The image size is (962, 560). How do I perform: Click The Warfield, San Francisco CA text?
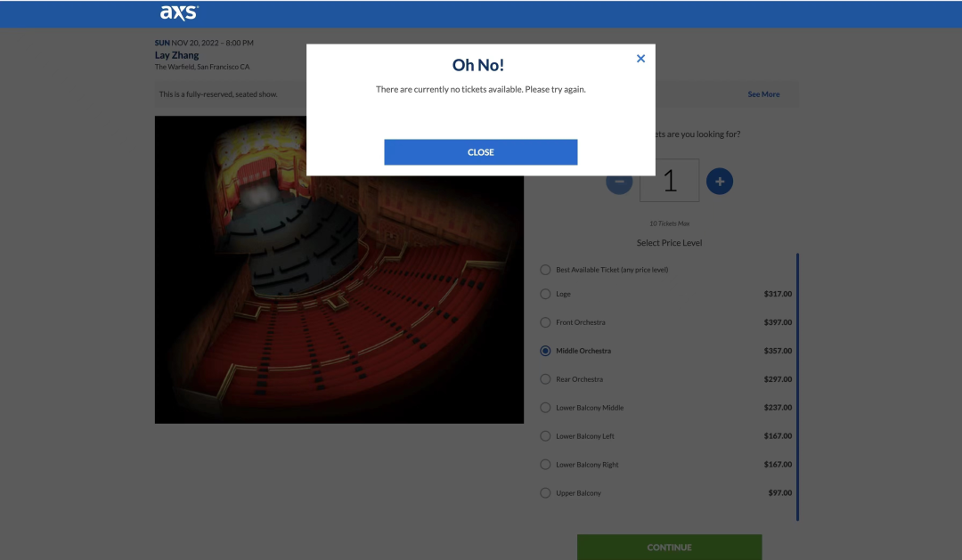tap(202, 67)
